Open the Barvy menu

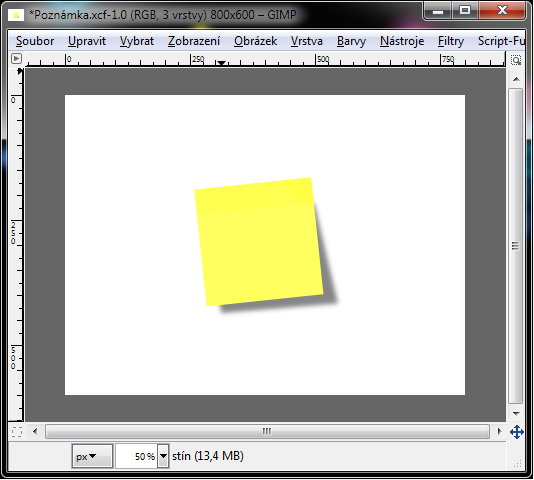click(x=351, y=41)
